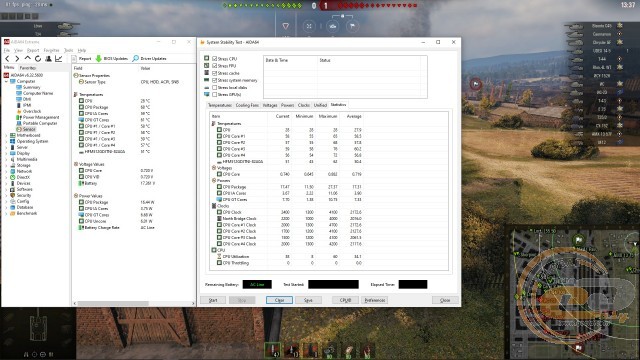Click the zoom-out view icon in game HUD
The image size is (640, 360).
point(309,26)
